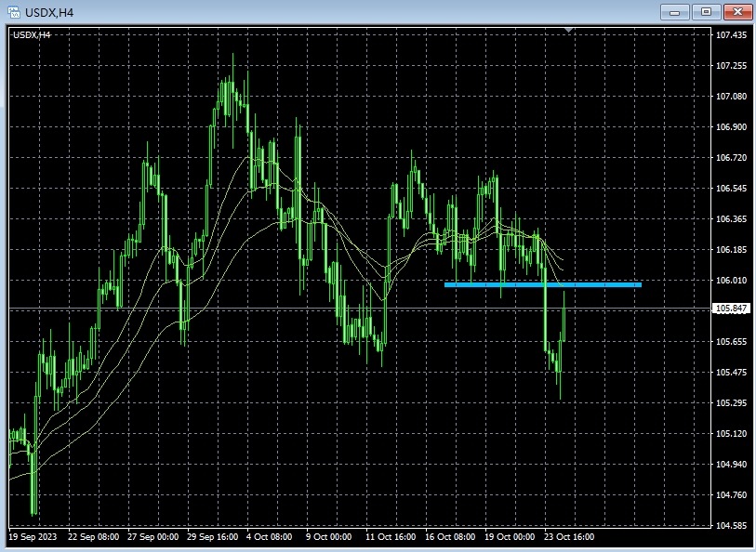Click the 106.010 price scale label
Viewport: 756px width, 552px height.
coord(732,281)
